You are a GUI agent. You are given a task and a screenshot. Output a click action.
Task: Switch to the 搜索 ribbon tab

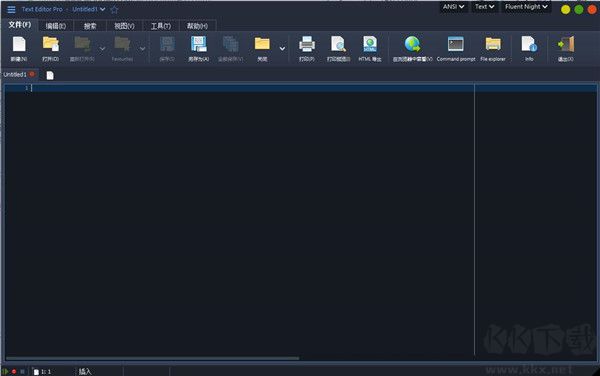click(90, 26)
